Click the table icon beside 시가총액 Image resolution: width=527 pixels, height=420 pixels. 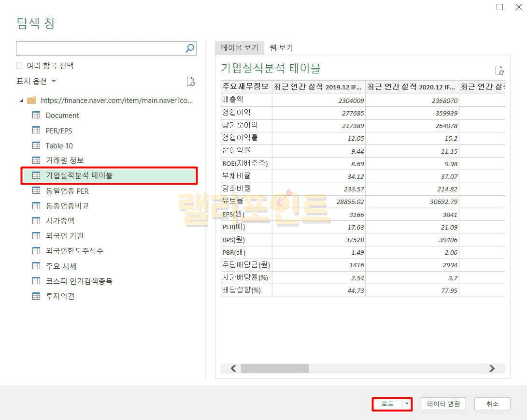pos(36,221)
